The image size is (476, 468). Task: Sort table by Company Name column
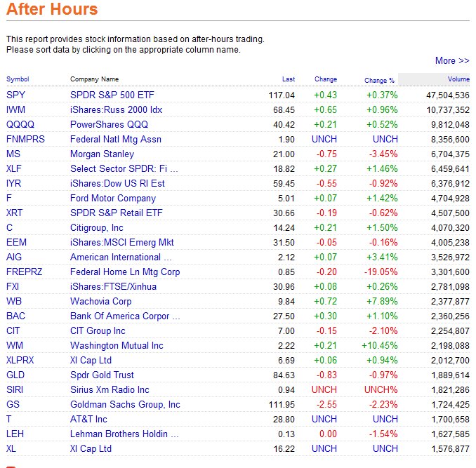pos(94,79)
